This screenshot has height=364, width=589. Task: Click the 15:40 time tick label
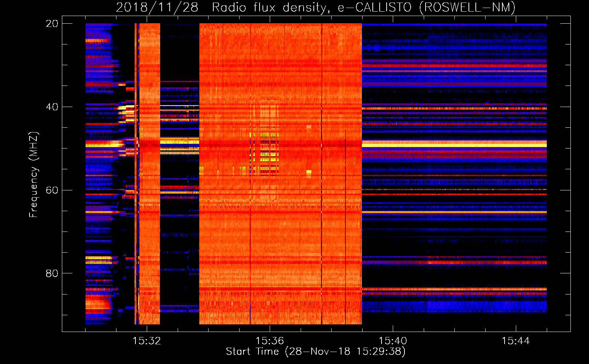393,341
